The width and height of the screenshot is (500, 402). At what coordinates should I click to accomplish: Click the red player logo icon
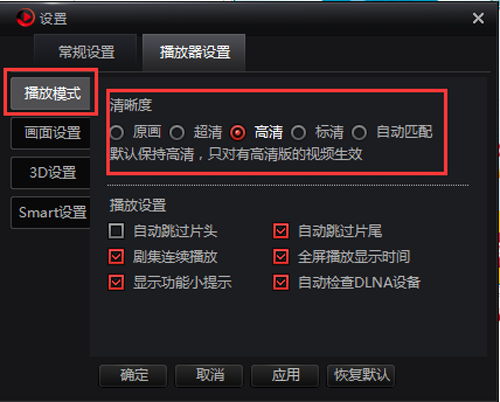point(25,17)
